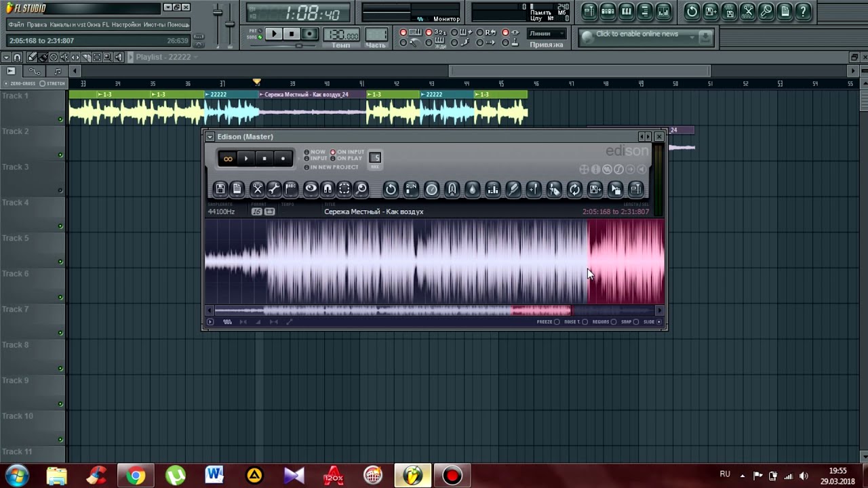Click the Edison horizontal scrollbar overview
The width and height of the screenshot is (868, 488).
(434, 310)
